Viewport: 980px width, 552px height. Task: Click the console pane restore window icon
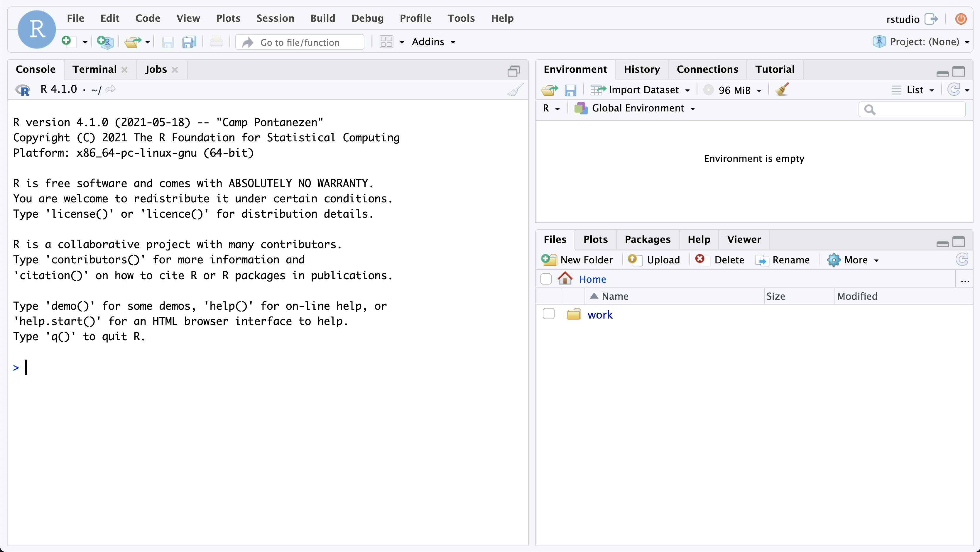[513, 71]
